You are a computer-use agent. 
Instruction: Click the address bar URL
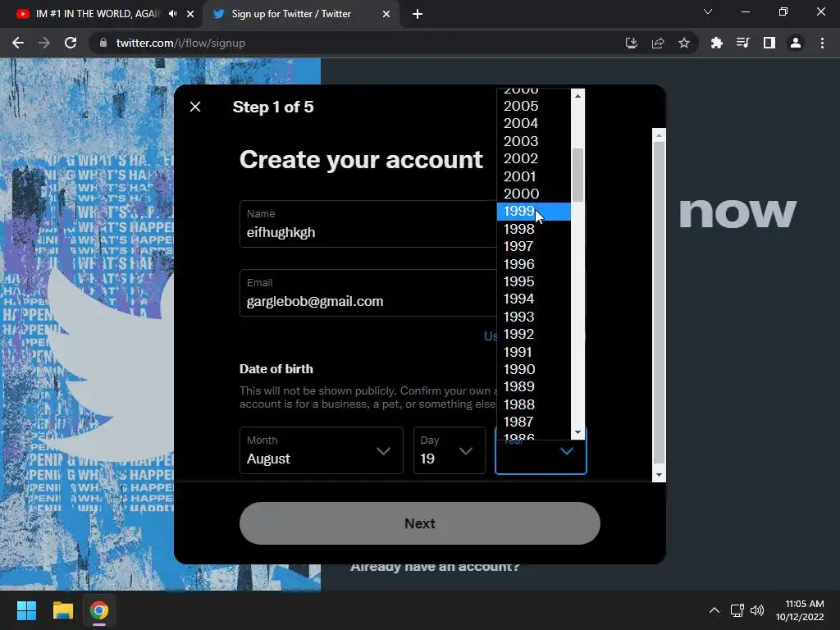tap(180, 43)
